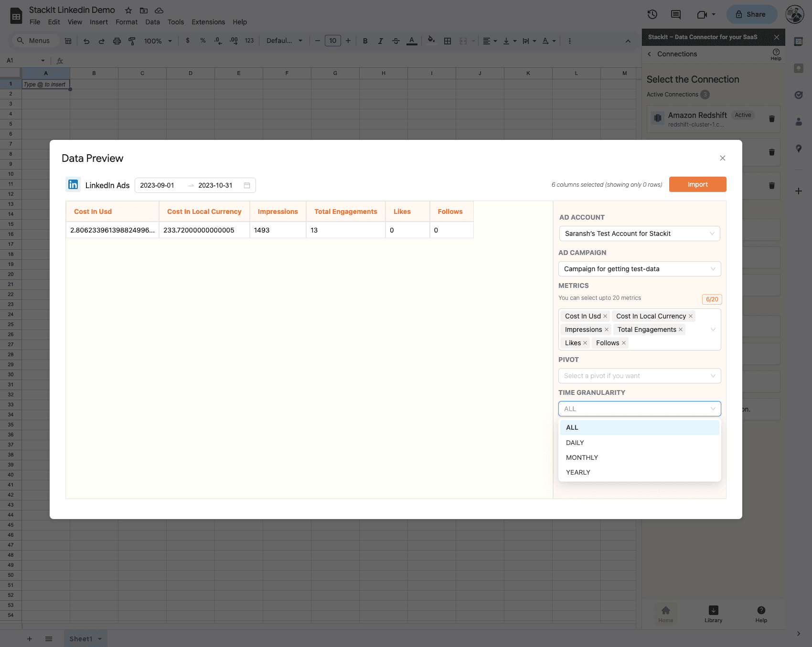The image size is (812, 647).
Task: Click the paint format icon
Action: pyautogui.click(x=132, y=41)
